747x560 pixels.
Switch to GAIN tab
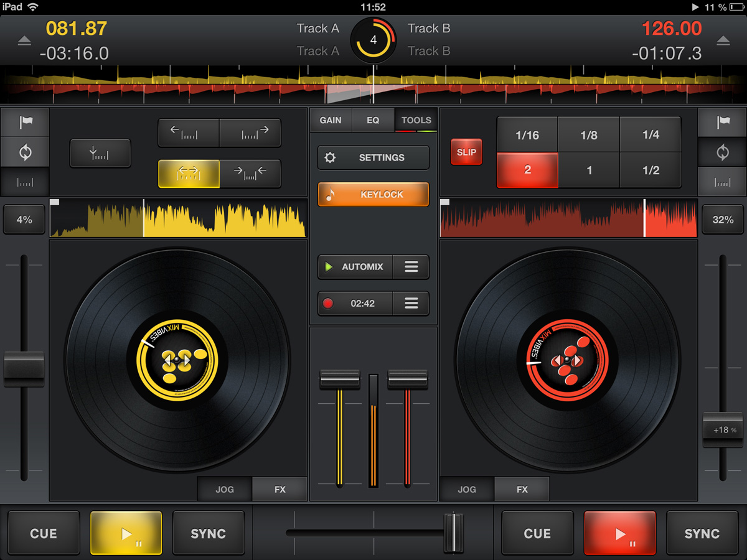coord(331,120)
